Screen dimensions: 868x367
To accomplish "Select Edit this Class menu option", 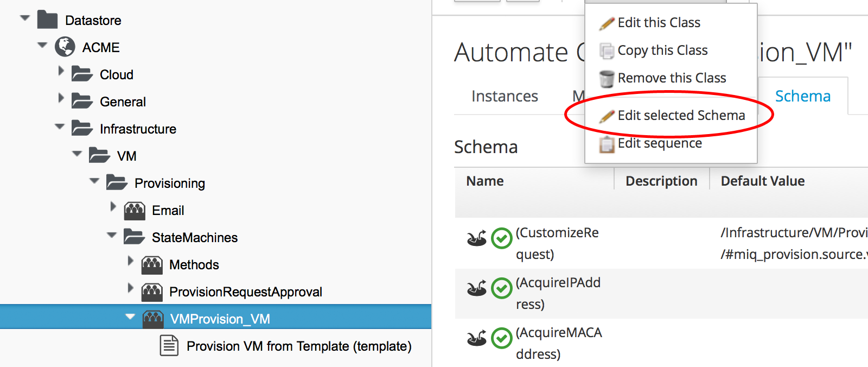I will tap(659, 22).
